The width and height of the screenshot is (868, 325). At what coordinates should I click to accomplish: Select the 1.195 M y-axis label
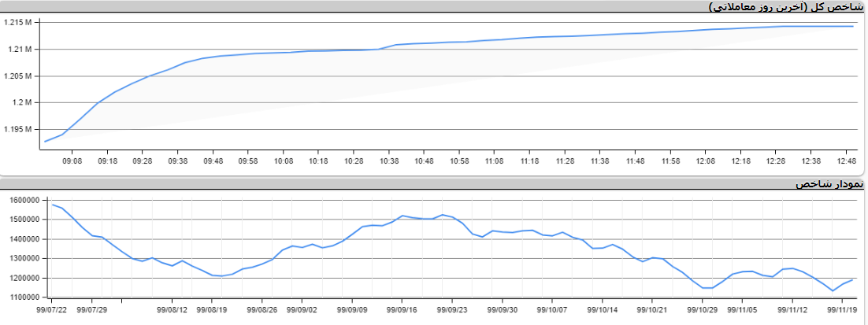tap(17, 130)
